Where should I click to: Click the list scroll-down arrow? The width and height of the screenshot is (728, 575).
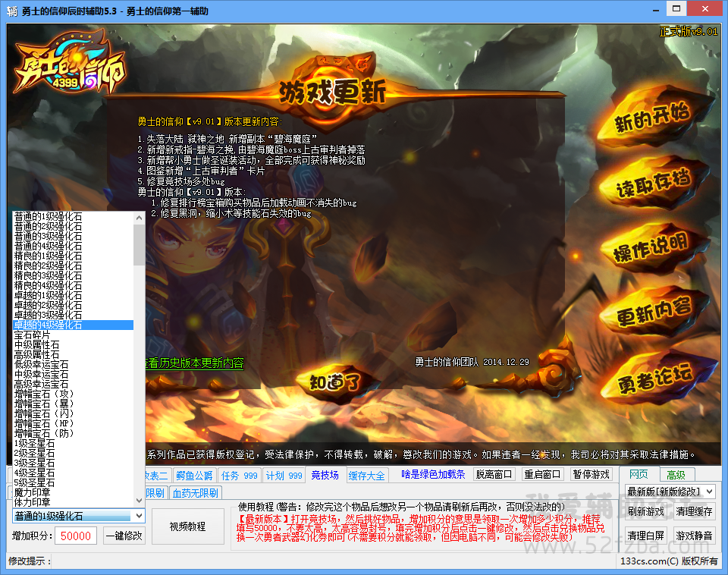(140, 501)
